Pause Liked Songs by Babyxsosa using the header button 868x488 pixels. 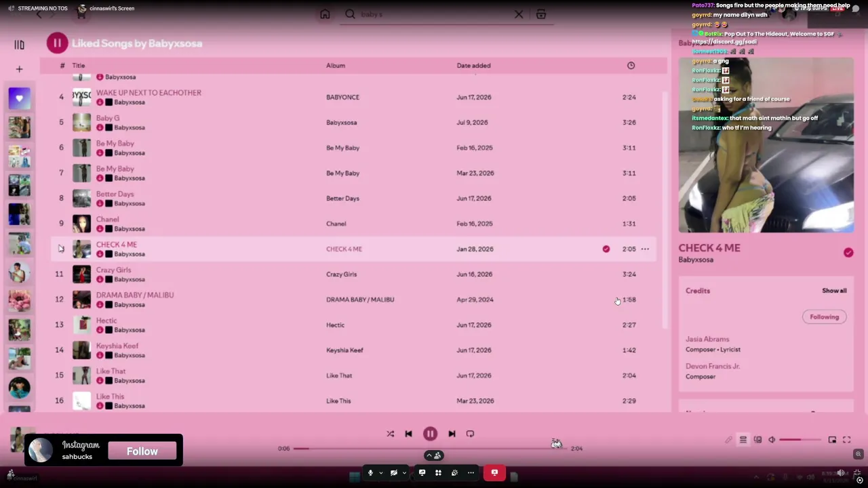click(x=57, y=43)
